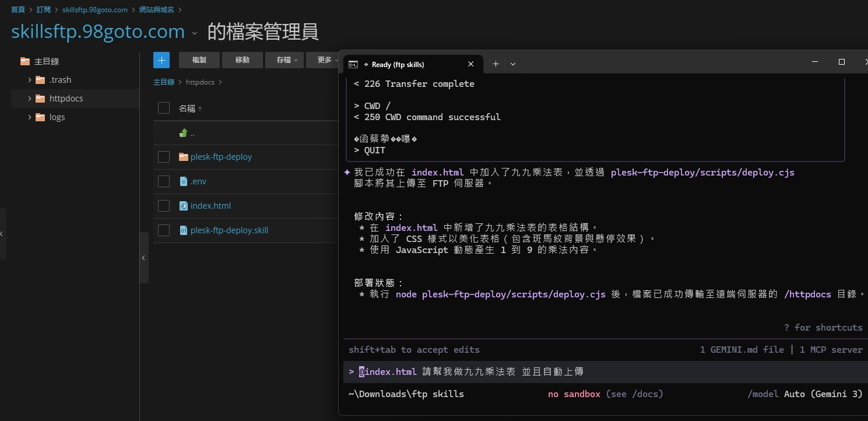The height and width of the screenshot is (421, 868).
Task: Click the green up-arrow parent directory icon
Action: (x=183, y=133)
